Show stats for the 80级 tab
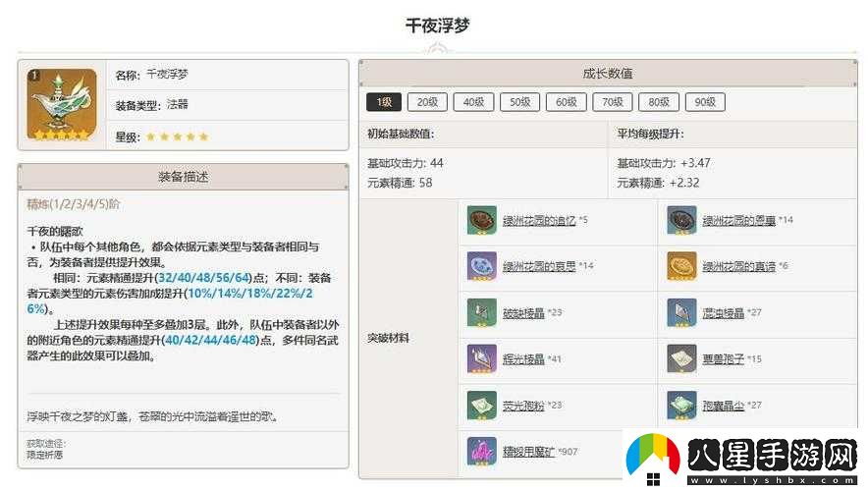The height and width of the screenshot is (491, 868). (x=659, y=102)
